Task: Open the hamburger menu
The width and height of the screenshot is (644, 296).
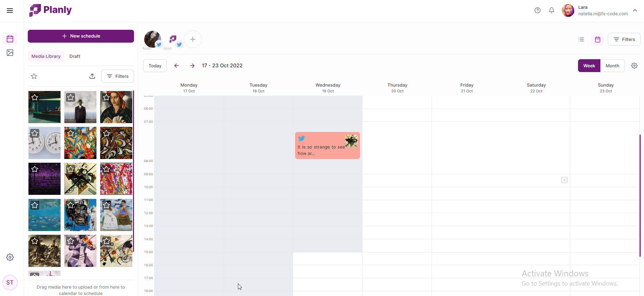Action: (10, 10)
